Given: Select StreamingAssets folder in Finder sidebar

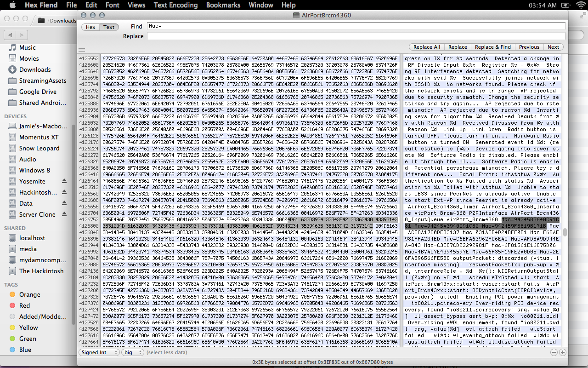Looking at the screenshot, I should click(x=42, y=80).
